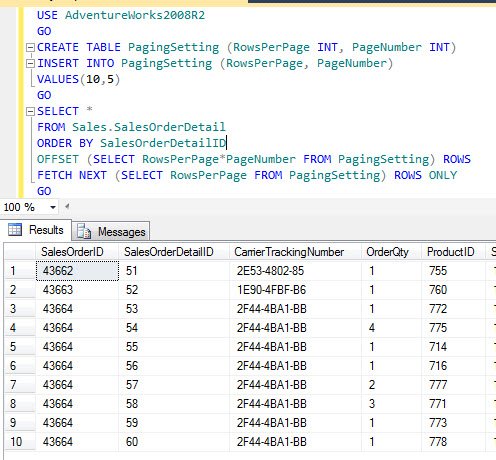Click cell 43662 in SalesOrderID column
Image resolution: width=496 pixels, height=460 pixels.
pos(77,271)
